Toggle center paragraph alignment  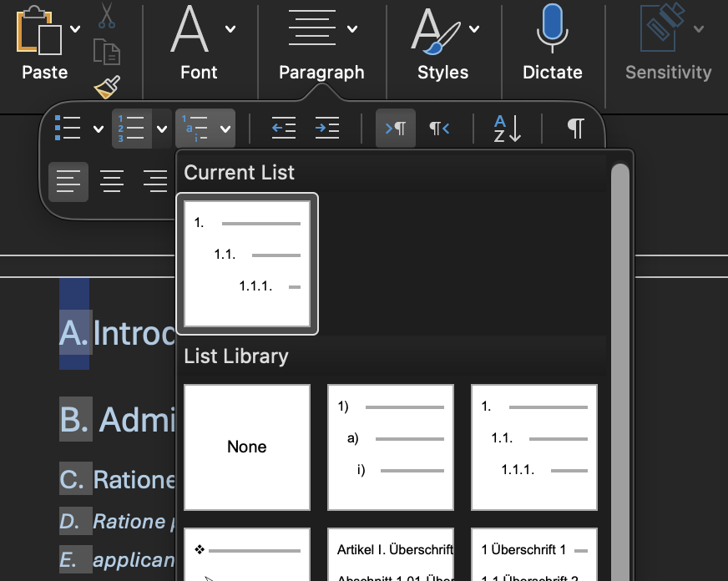(x=112, y=182)
